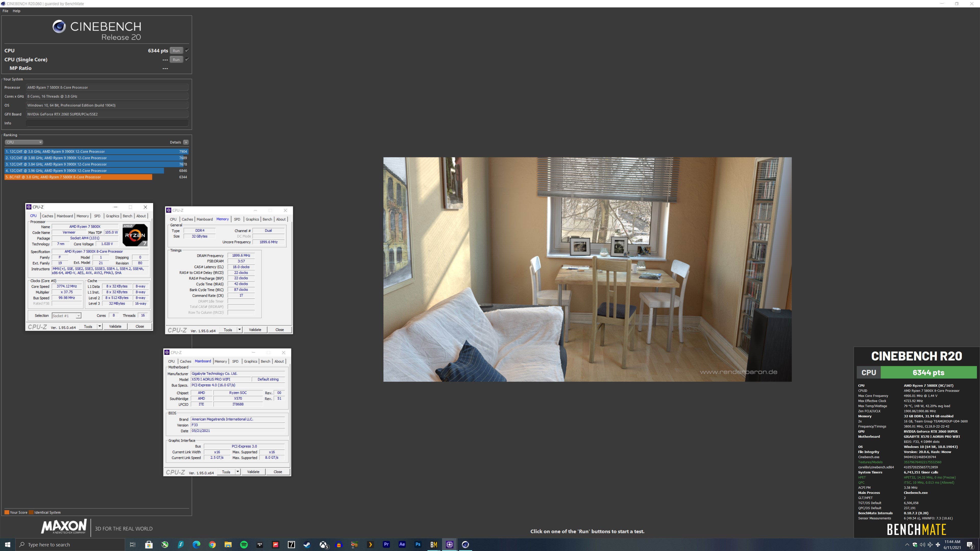Open Spotify from the taskbar
Viewport: 980px width, 551px height.
(x=244, y=545)
